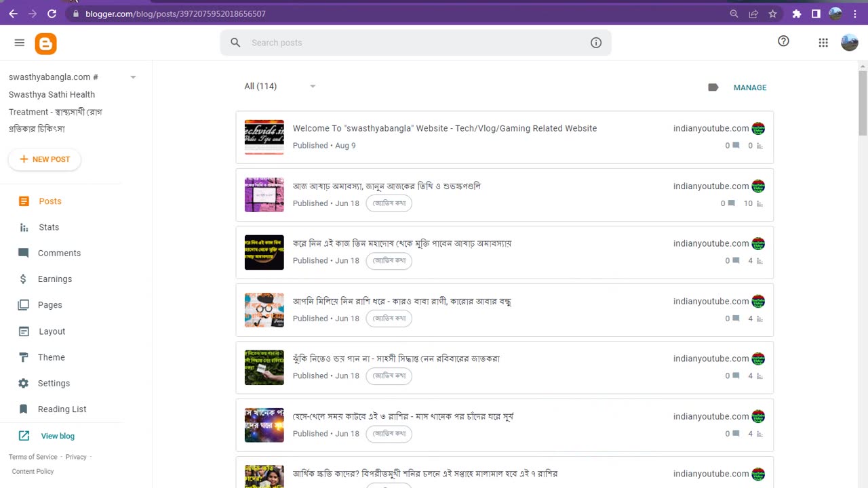Viewport: 868px width, 488px height.
Task: Open thumbnail of আপনি মিলিয়ে নিন রাশি post
Action: [x=264, y=310]
